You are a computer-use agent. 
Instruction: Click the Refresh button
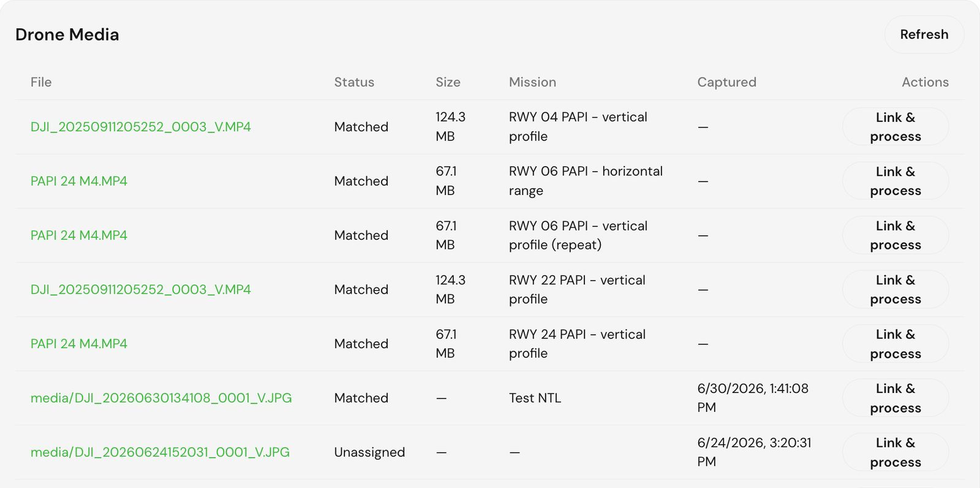tap(924, 34)
